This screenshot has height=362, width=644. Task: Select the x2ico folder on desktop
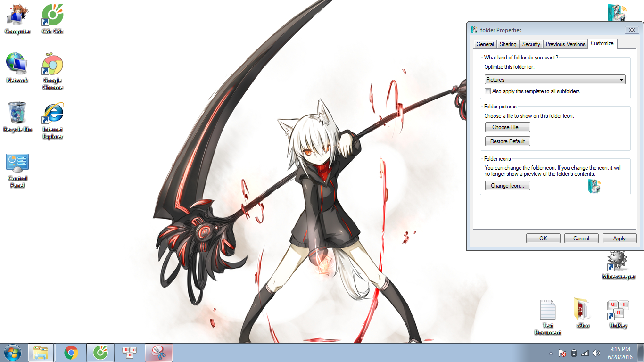[x=583, y=313]
